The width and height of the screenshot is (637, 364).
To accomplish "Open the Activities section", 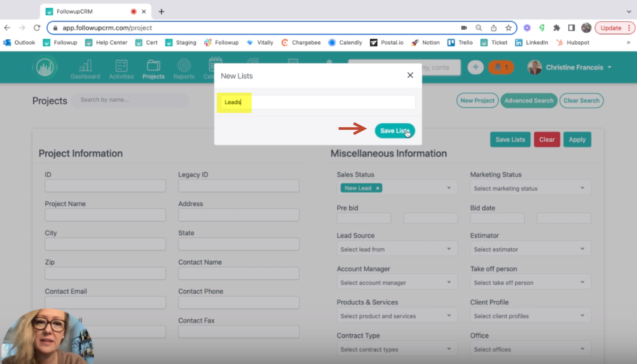I will [121, 68].
